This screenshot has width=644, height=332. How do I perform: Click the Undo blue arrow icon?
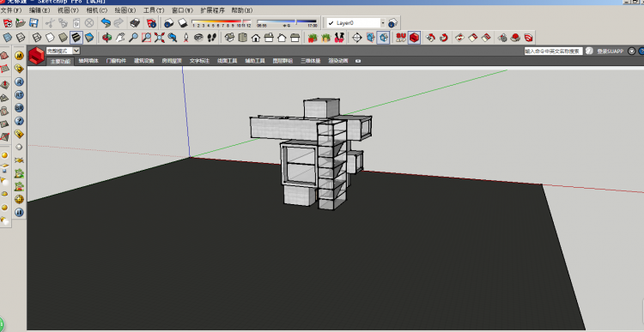pos(106,23)
